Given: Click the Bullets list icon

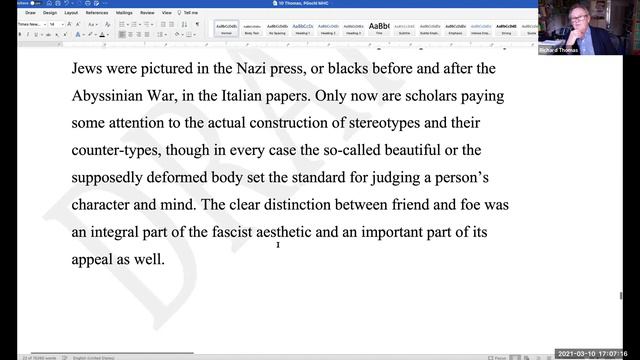Looking at the screenshot, I should [x=122, y=24].
